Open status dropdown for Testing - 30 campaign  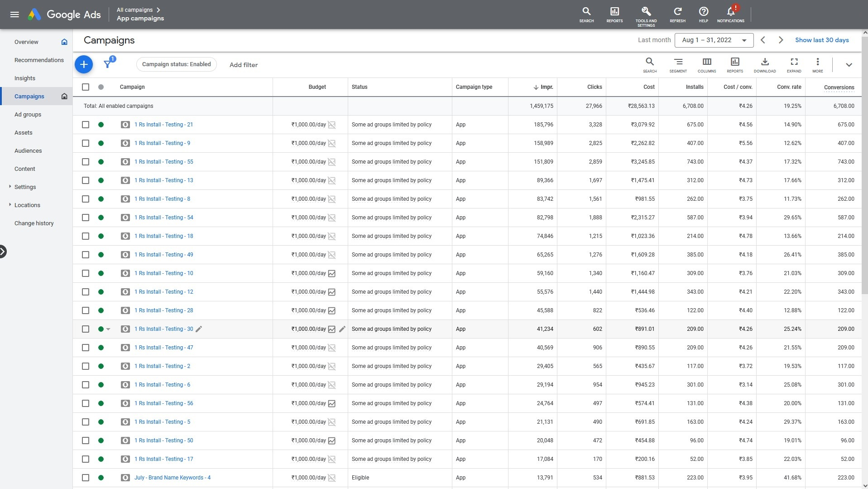(108, 329)
